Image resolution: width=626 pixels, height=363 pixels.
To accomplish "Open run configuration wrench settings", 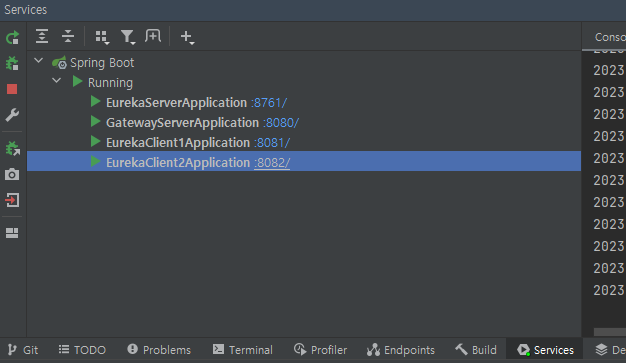I will [12, 115].
